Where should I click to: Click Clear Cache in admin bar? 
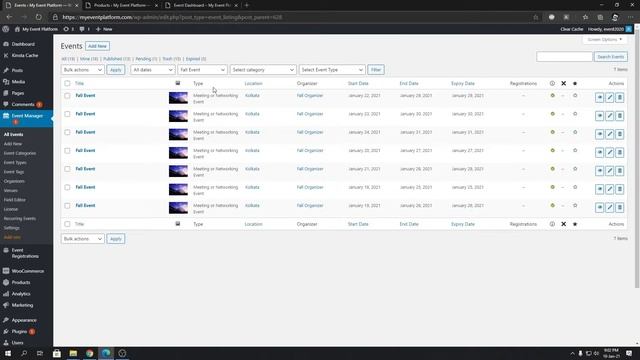[571, 29]
